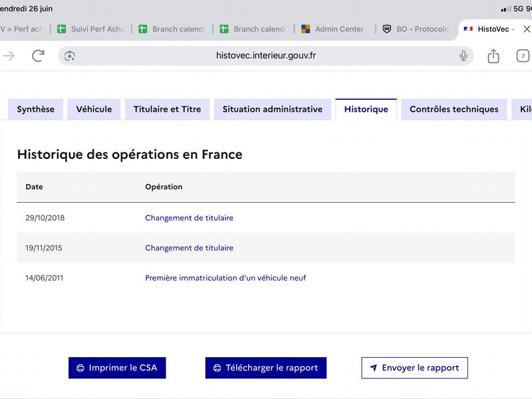Activate the microphone dictation icon
Viewport: 532px width, 399px height.
(463, 56)
